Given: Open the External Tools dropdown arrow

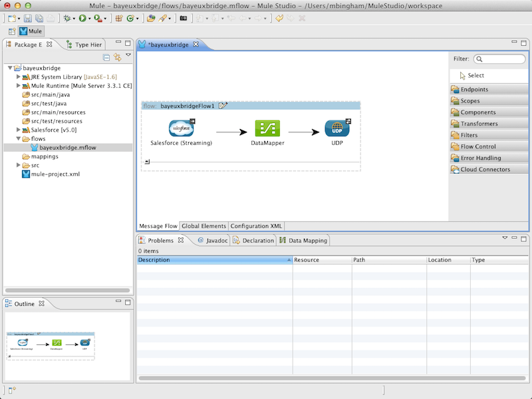Looking at the screenshot, I should tap(105, 19).
